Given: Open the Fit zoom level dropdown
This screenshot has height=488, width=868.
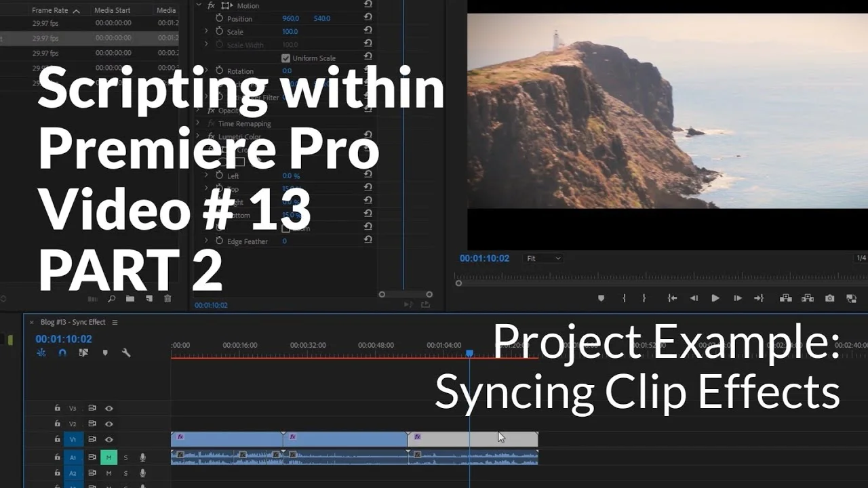Looking at the screenshot, I should [x=544, y=258].
